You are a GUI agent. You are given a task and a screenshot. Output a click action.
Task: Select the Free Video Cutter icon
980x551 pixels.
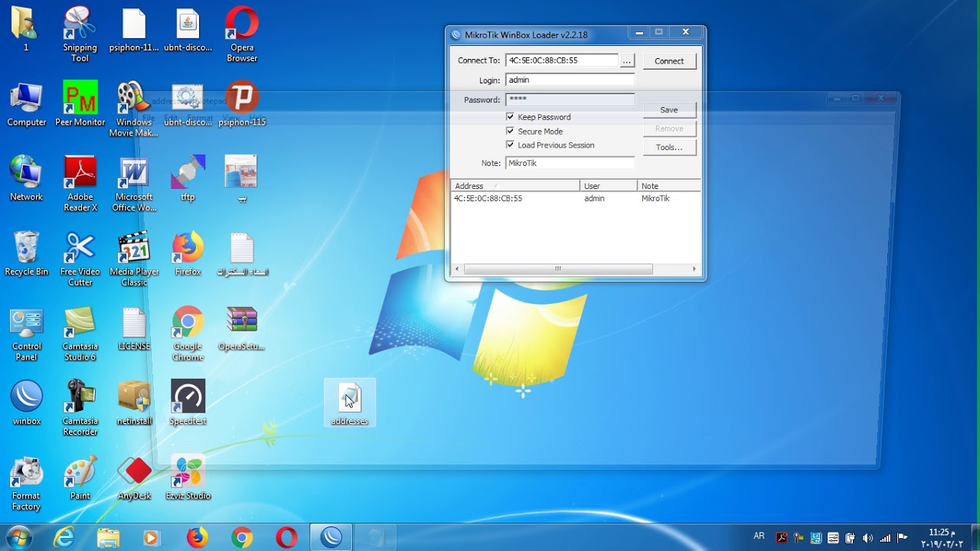pyautogui.click(x=80, y=259)
